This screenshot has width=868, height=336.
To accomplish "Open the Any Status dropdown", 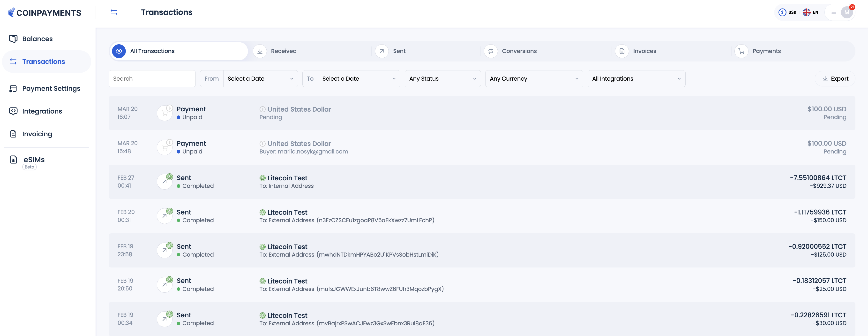I will [442, 78].
